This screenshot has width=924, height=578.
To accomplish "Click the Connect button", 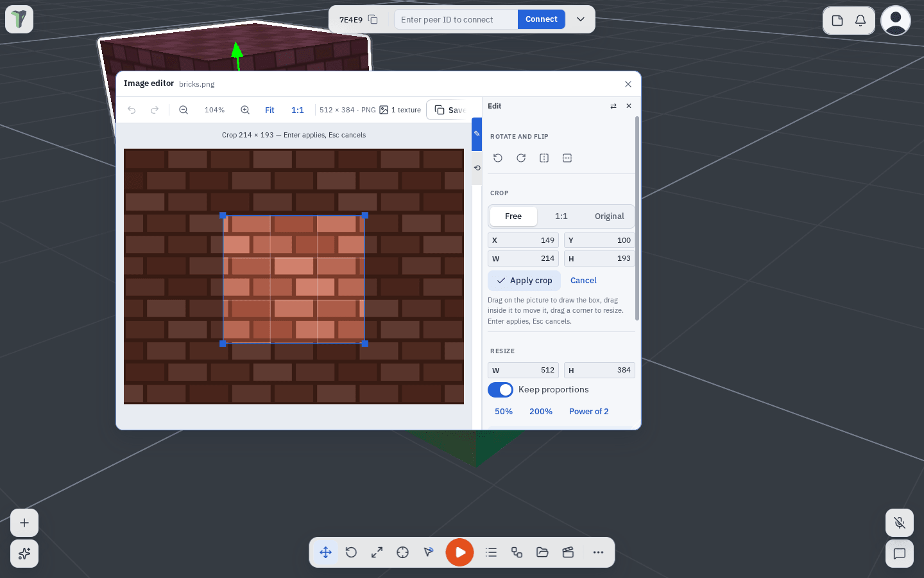I will [x=542, y=19].
